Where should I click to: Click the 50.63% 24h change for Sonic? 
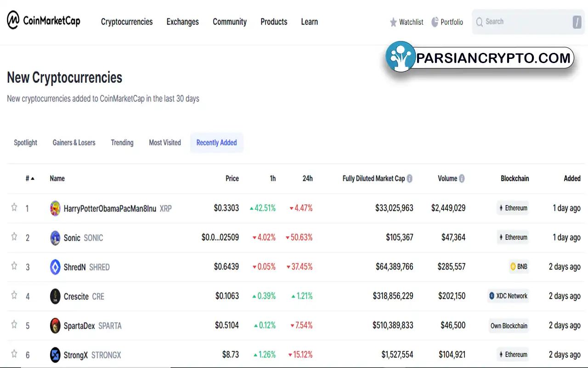299,237
